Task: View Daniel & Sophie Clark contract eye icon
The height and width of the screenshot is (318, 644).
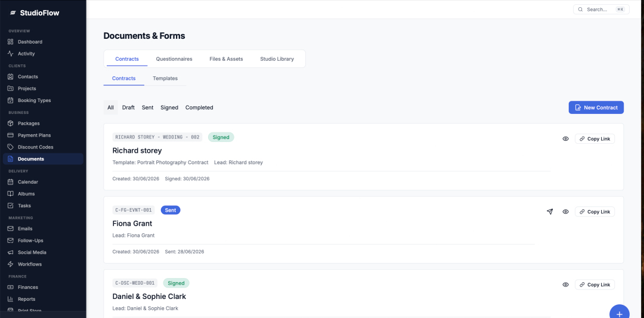Action: coord(565,285)
